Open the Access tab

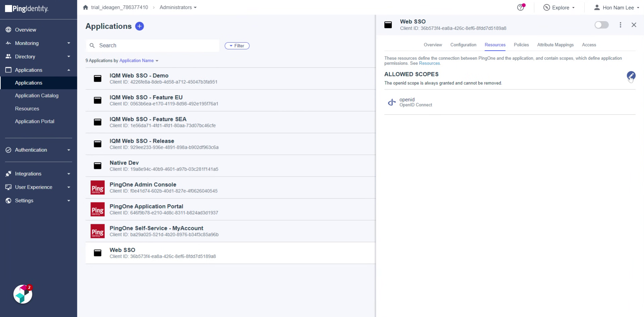pos(589,45)
